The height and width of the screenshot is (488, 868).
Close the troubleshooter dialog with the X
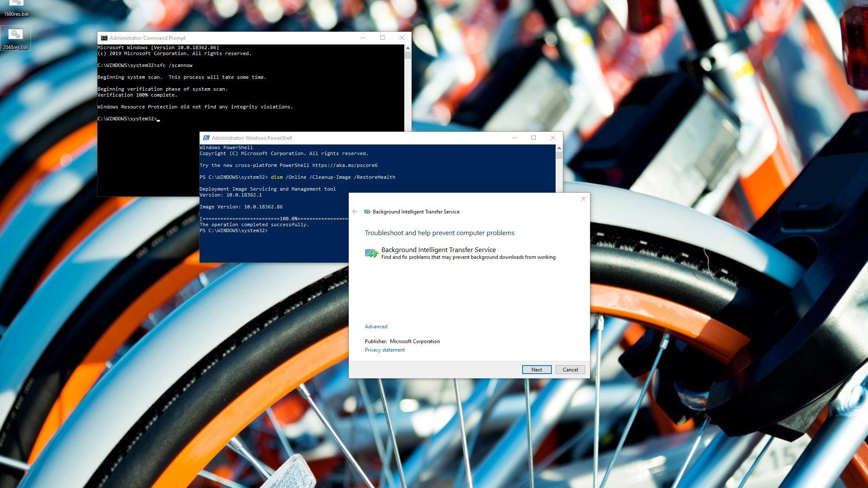point(583,199)
